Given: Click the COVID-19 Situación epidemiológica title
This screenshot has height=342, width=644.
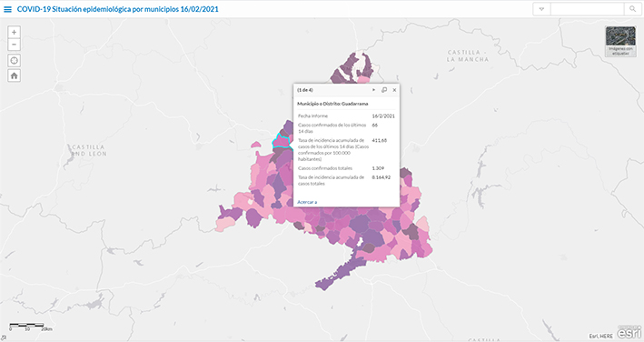Looking at the screenshot, I should (117, 9).
